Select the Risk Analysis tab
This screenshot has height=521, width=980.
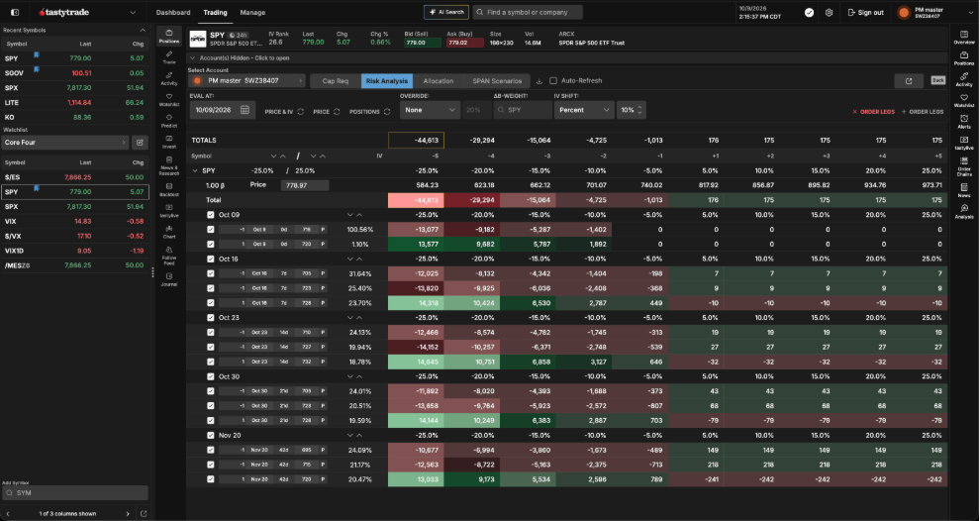387,81
